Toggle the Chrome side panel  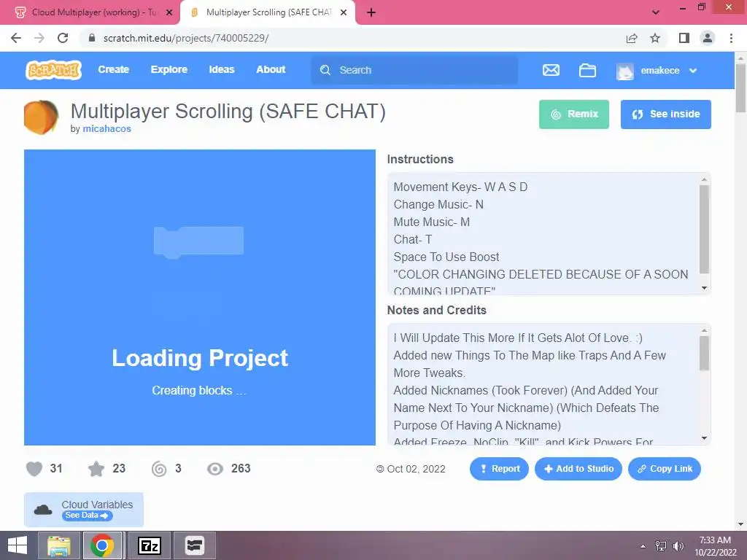684,38
